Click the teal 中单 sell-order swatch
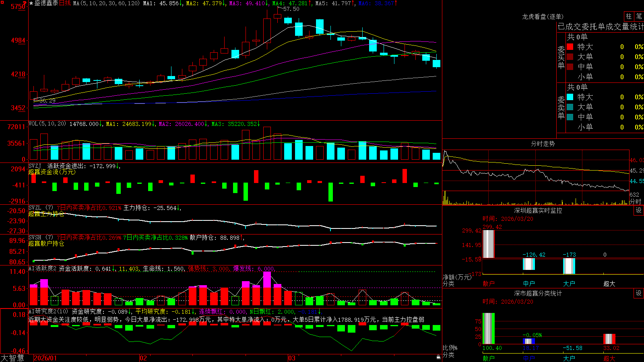 (x=570, y=117)
